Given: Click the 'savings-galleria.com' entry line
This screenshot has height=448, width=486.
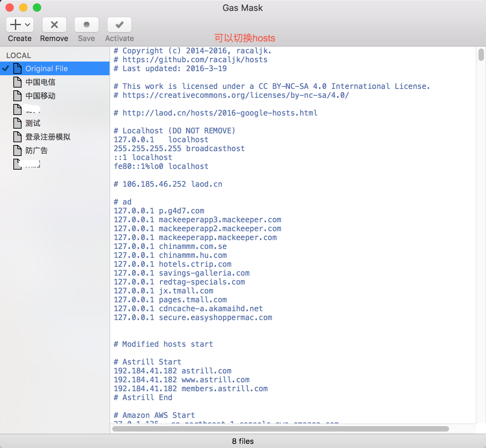Looking at the screenshot, I should pyautogui.click(x=182, y=273).
